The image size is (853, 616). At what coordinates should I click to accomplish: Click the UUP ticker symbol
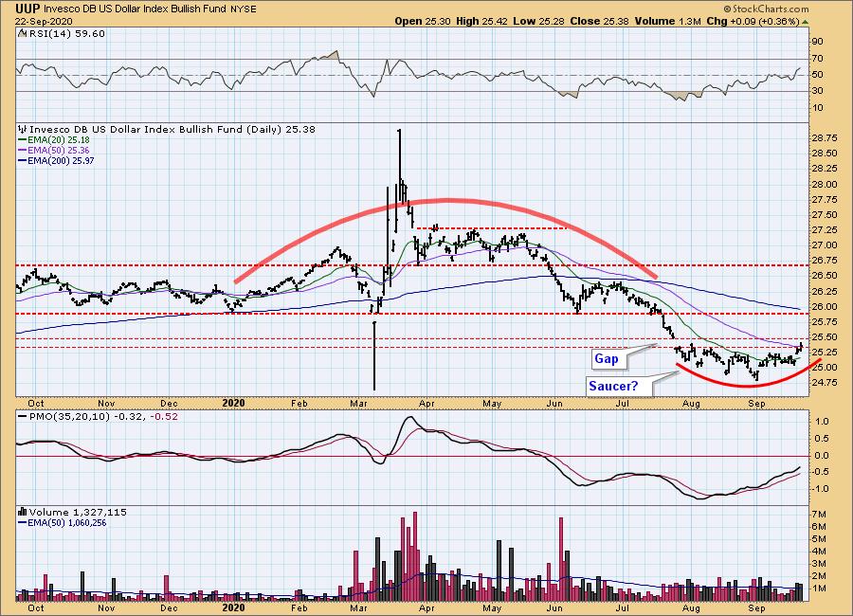[27, 9]
